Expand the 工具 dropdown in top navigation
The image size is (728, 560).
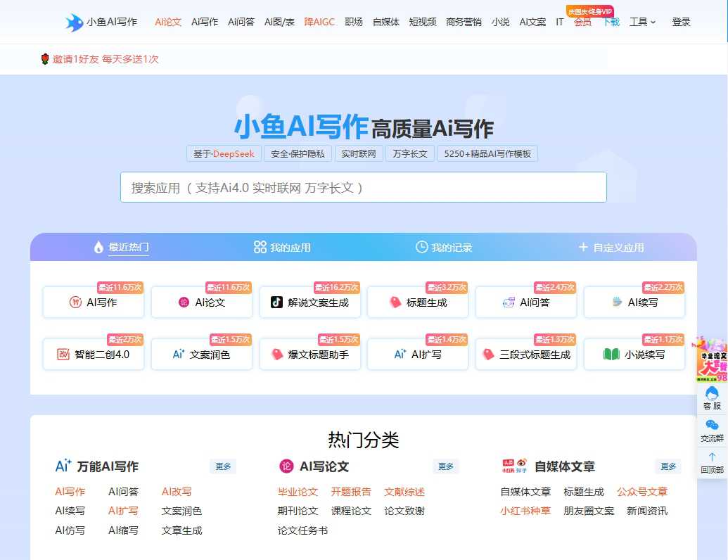click(x=641, y=22)
